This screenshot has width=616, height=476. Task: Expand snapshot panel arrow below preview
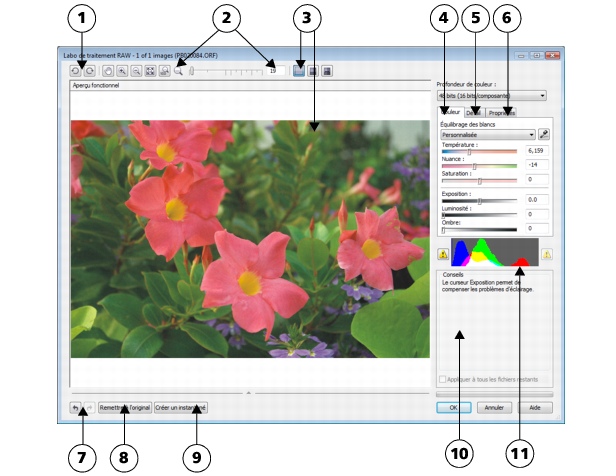[248, 392]
